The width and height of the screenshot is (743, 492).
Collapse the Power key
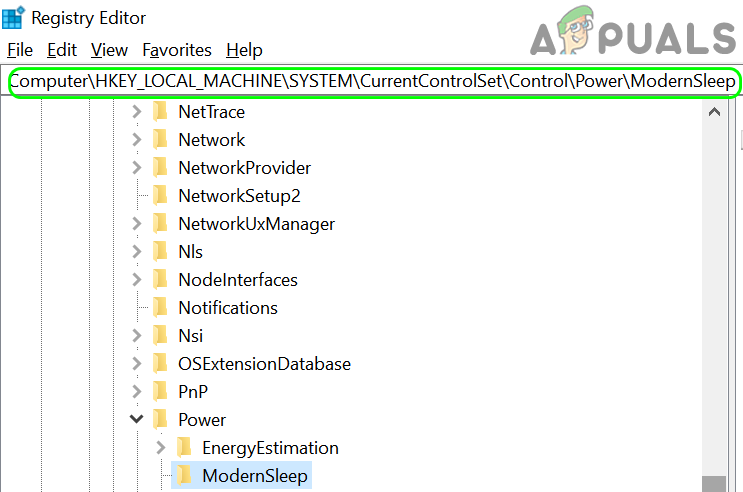137,419
